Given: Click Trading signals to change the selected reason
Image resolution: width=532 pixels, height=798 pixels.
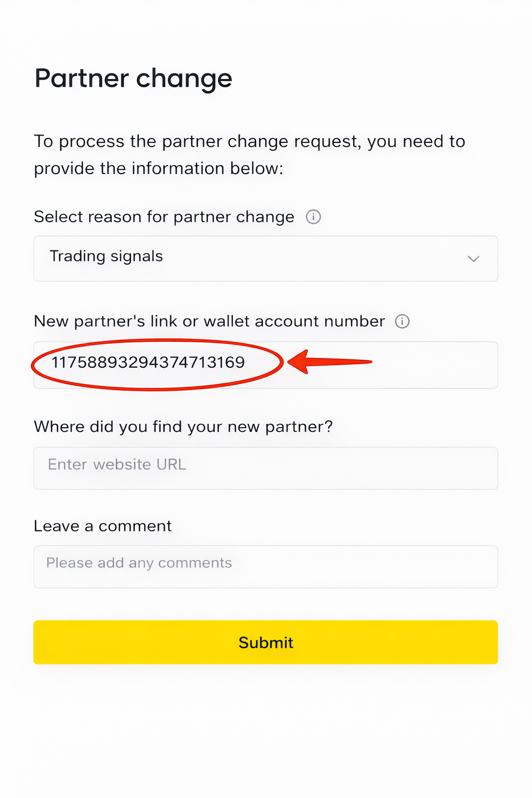Looking at the screenshot, I should pos(106,257).
